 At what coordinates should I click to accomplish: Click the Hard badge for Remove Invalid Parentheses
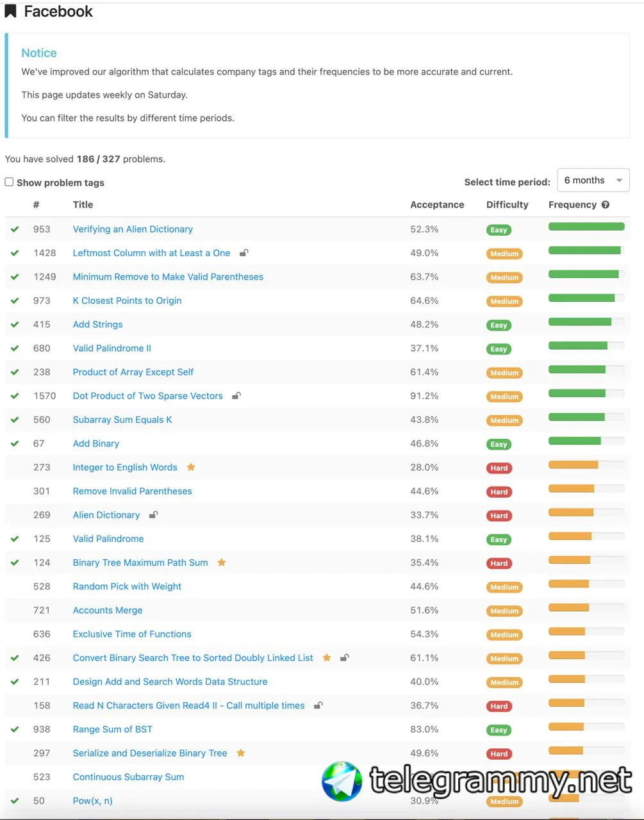click(499, 492)
